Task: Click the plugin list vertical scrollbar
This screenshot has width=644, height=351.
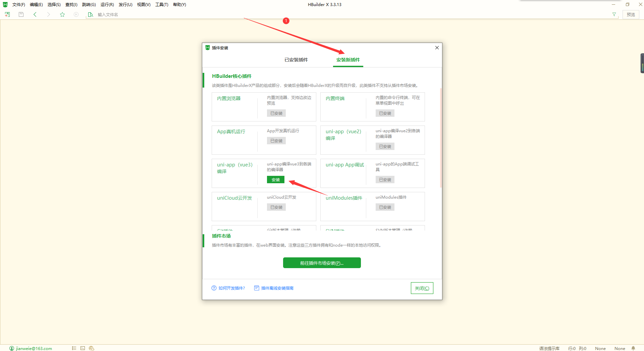Action: coord(441,138)
